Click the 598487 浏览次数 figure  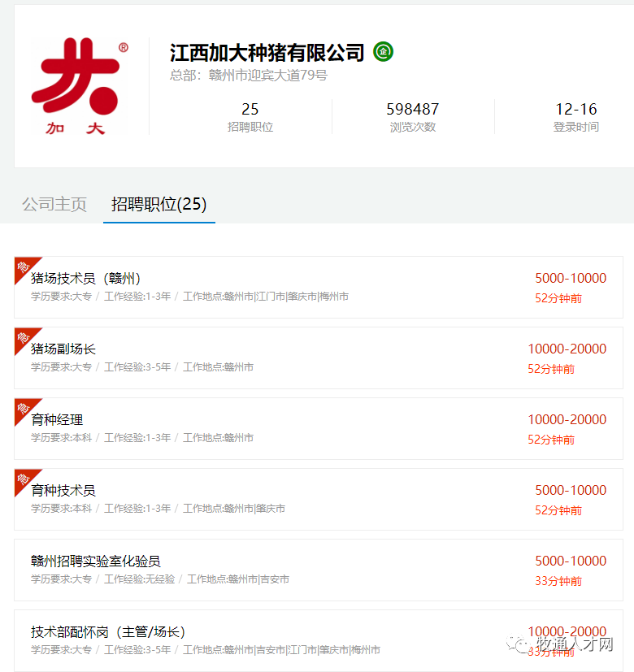click(413, 116)
